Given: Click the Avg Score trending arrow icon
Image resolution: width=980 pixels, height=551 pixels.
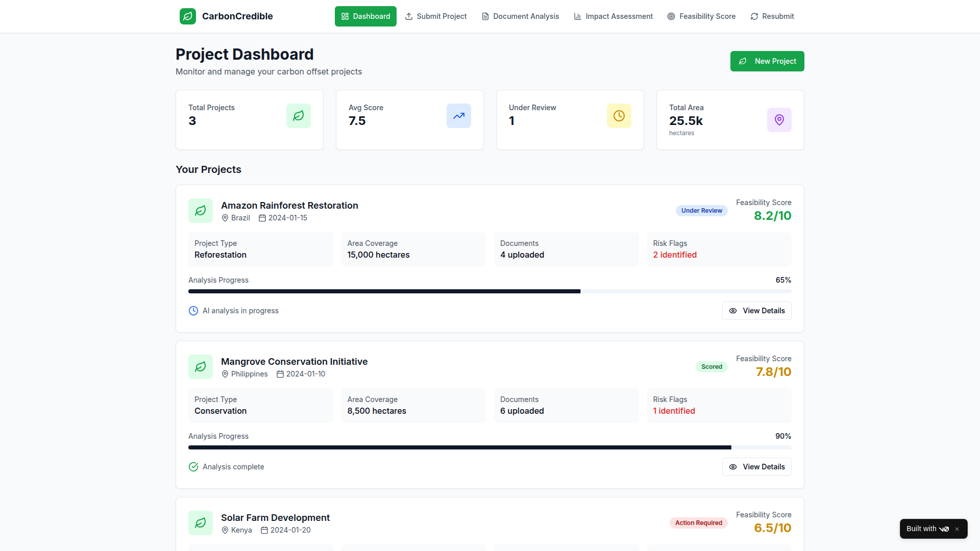Looking at the screenshot, I should click(x=459, y=116).
